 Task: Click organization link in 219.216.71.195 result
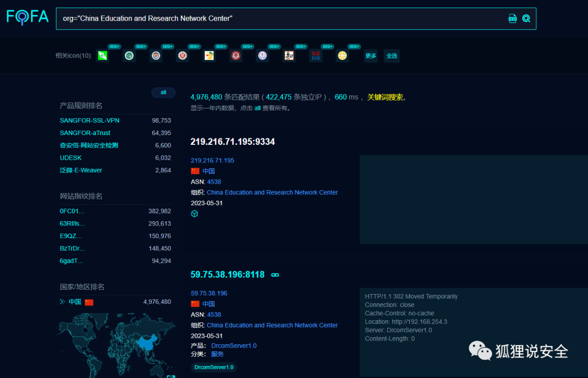coord(272,192)
